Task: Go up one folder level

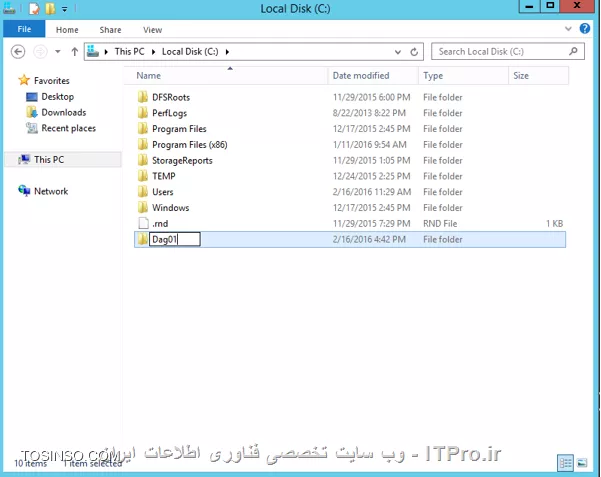Action: tap(75, 51)
